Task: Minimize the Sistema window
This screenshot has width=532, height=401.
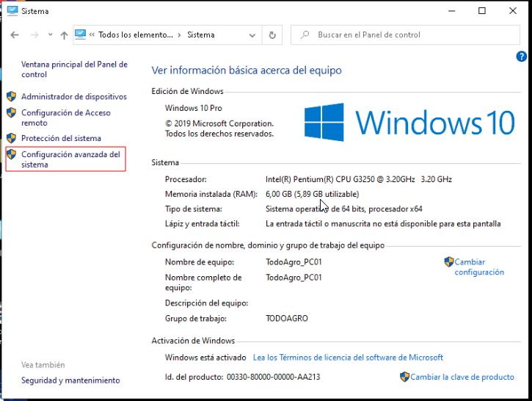Action: pyautogui.click(x=451, y=11)
